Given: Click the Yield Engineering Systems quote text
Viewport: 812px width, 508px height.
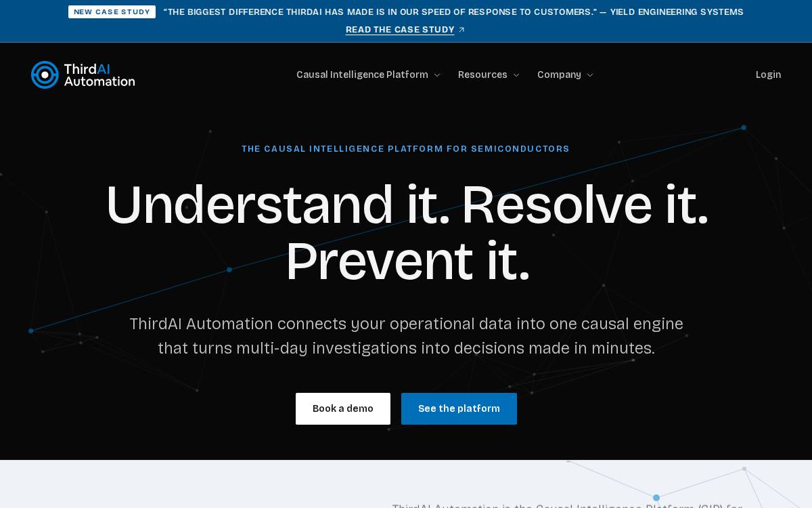Looking at the screenshot, I should tap(453, 12).
